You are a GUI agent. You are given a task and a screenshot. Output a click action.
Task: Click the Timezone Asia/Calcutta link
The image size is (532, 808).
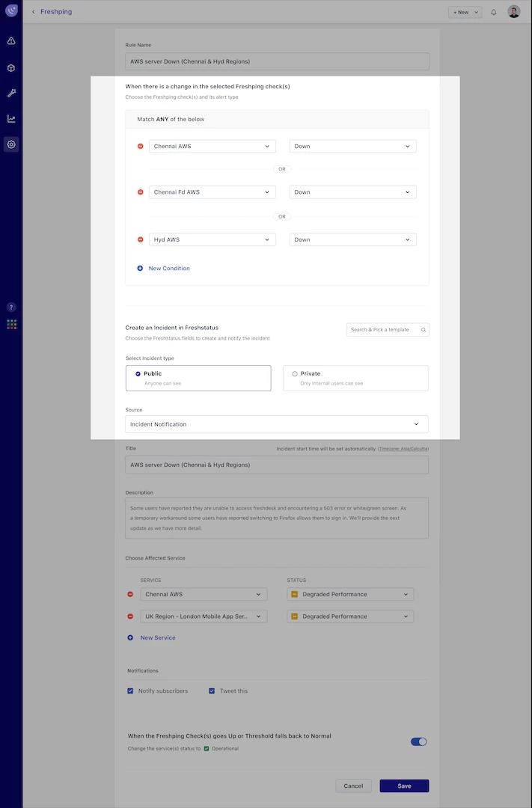[x=403, y=449]
